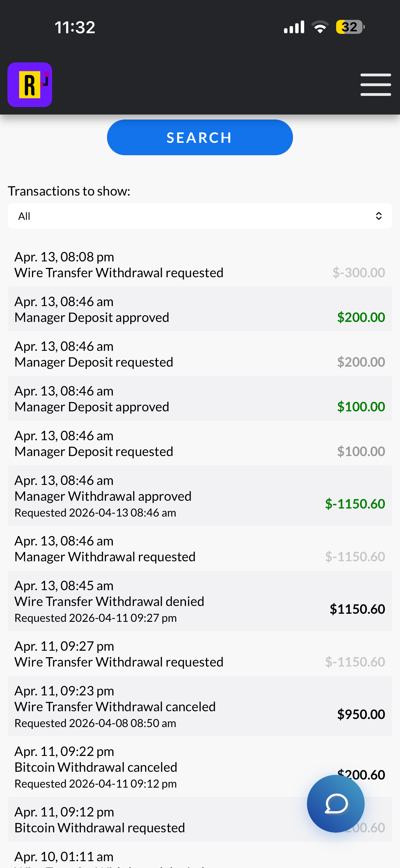400x868 pixels.
Task: Tap the Manager Withdrawal requested row
Action: click(200, 548)
